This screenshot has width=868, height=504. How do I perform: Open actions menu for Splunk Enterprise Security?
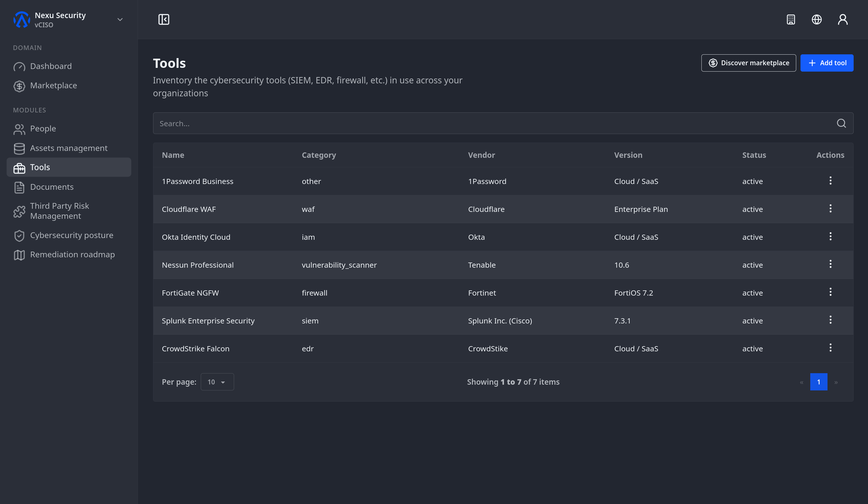[x=830, y=320]
